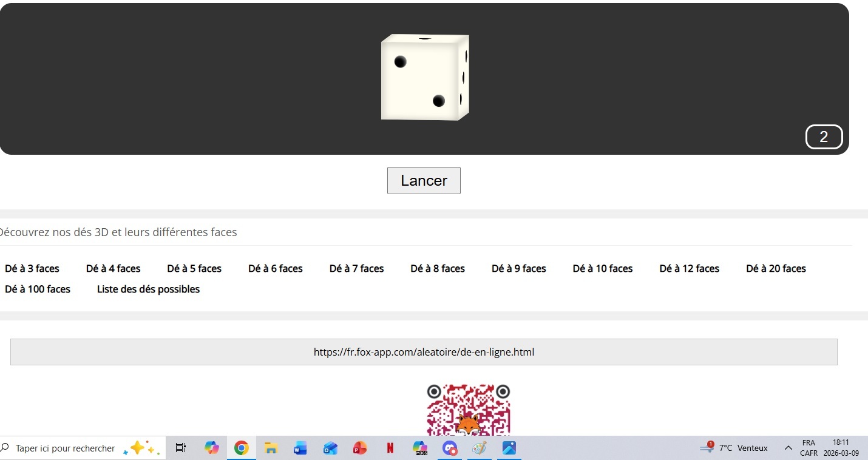Click the Windows taskbar search box

click(83, 448)
